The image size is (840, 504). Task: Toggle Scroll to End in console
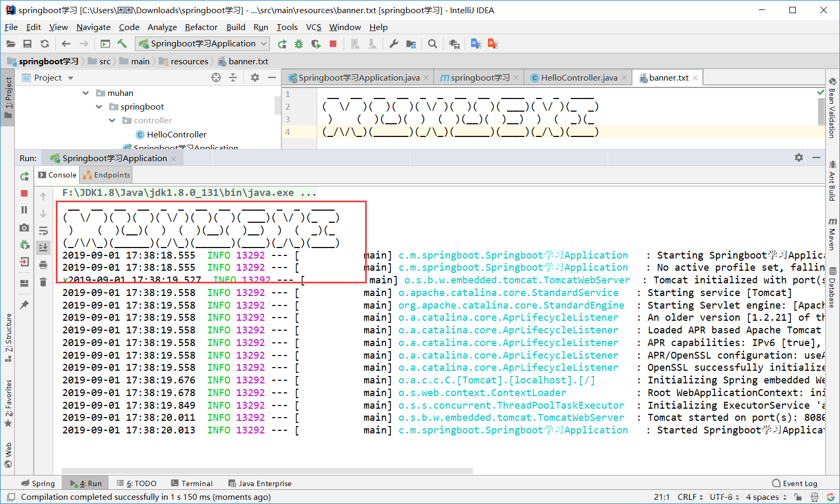pos(43,248)
